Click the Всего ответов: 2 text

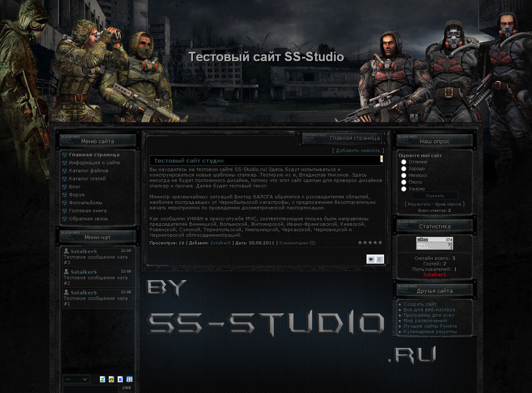[x=435, y=210]
